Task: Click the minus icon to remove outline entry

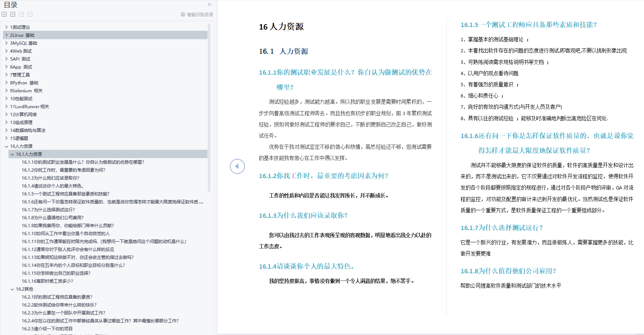Action: point(30,14)
